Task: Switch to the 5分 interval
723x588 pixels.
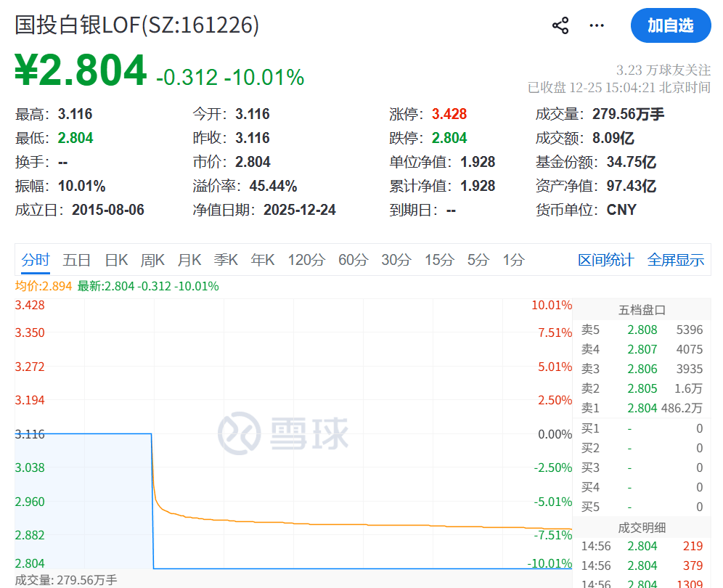Action: [478, 260]
